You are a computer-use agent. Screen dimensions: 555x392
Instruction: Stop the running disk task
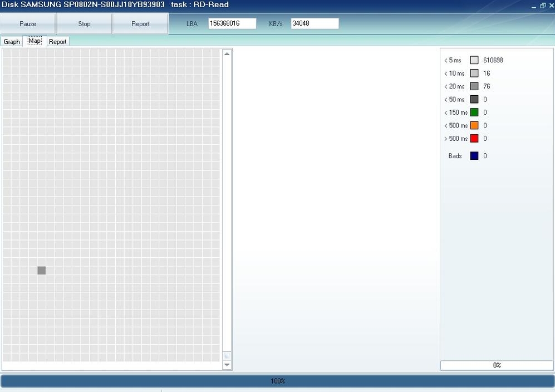[84, 24]
